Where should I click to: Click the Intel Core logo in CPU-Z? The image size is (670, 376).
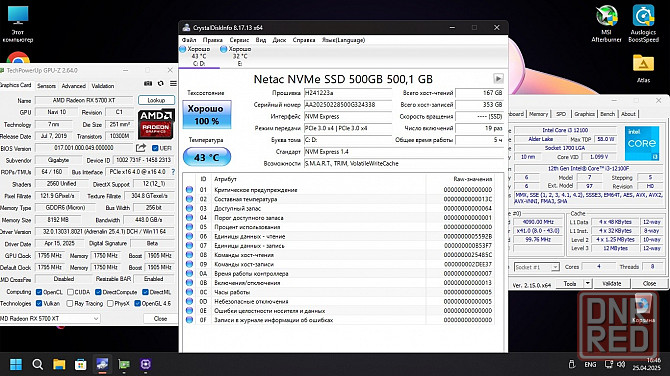(642, 143)
